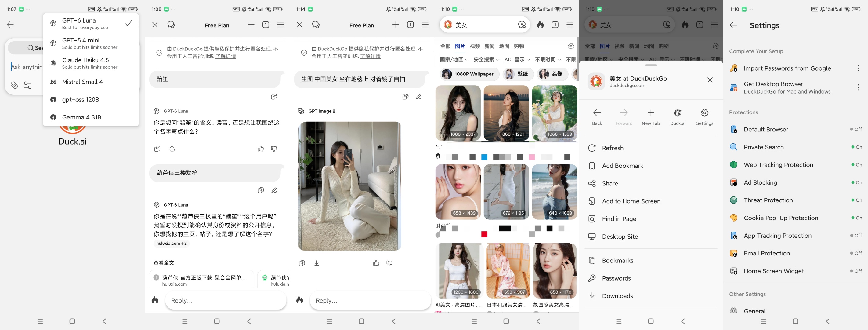Tap the fire icon next to 美女 search bar
Screen dimensions: 868x330
pyautogui.click(x=540, y=25)
